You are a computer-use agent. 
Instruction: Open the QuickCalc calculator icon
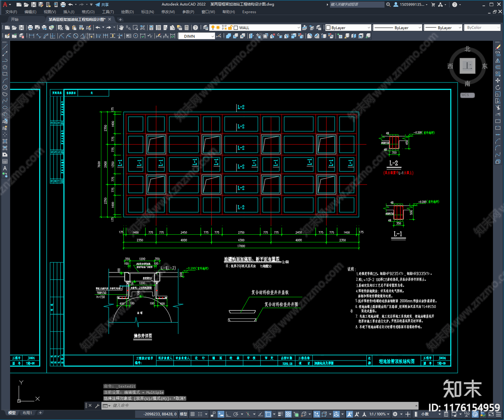186,28
